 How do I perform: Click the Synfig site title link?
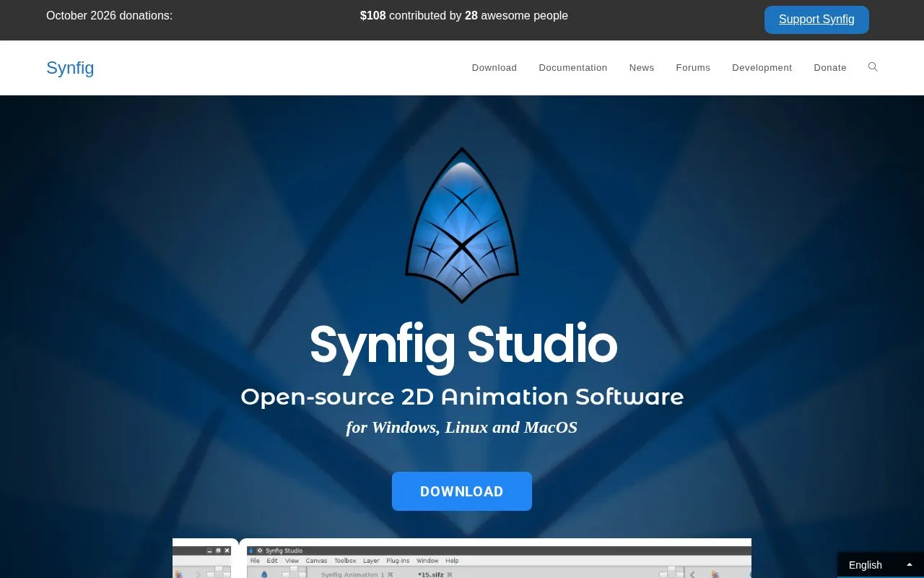(70, 68)
